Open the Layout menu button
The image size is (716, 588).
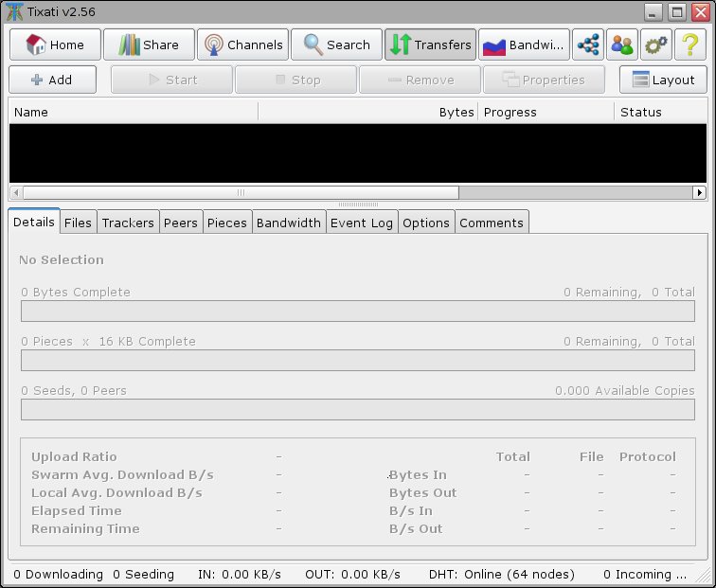663,80
